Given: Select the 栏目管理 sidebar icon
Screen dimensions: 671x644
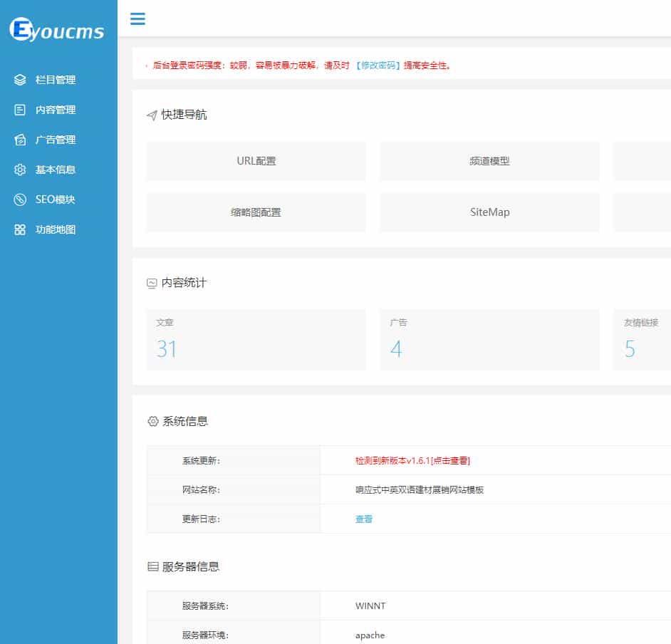Looking at the screenshot, I should pyautogui.click(x=19, y=80).
